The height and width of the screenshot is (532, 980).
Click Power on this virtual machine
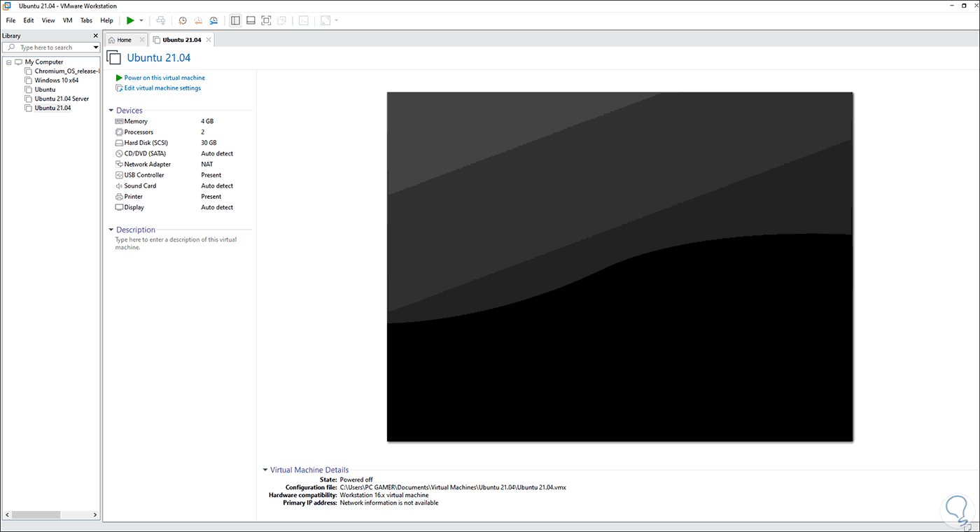pyautogui.click(x=164, y=78)
